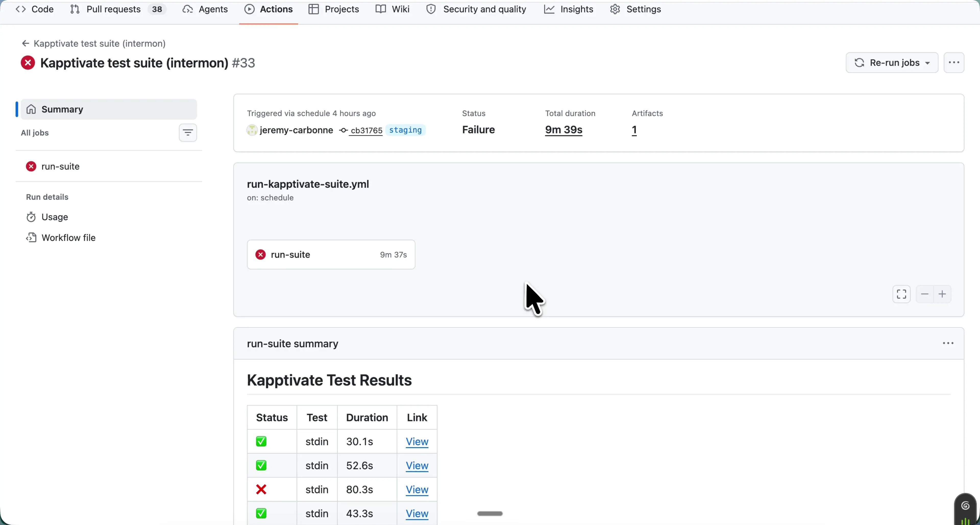Zoom in the workflow graph
This screenshot has height=525, width=980.
(942, 294)
